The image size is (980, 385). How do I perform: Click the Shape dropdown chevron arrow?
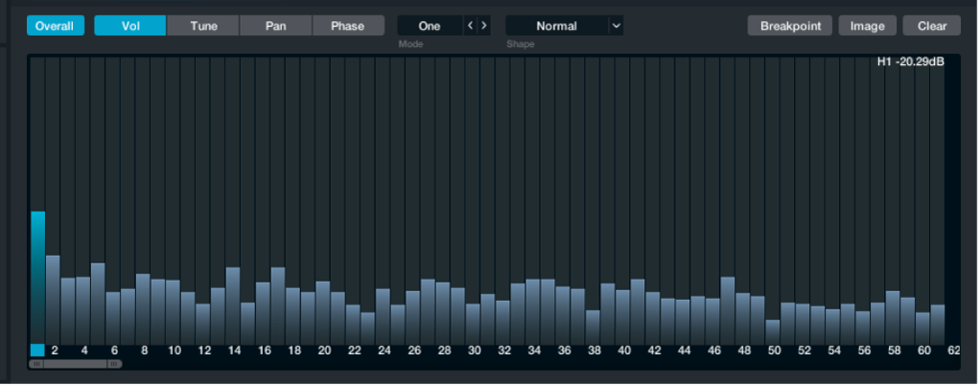coord(616,26)
